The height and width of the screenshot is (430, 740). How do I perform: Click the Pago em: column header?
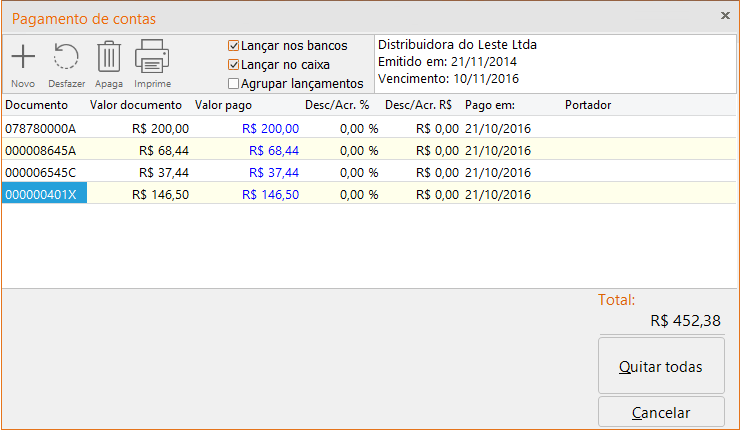coord(490,105)
